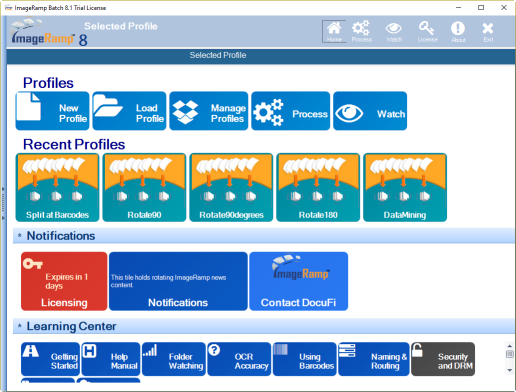Select the Rotate90 recent profile
Screen dimensions: 516x392
click(144, 187)
